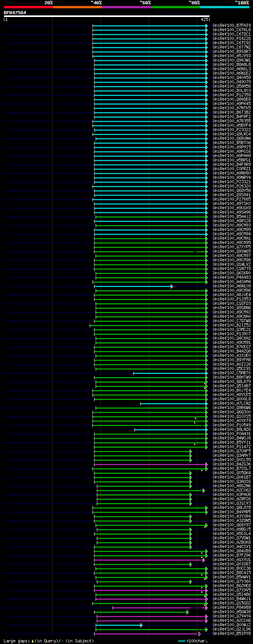Select the UniRef100_C0PRZ1 label
The width and height of the screenshot is (253, 644).
tap(232, 169)
